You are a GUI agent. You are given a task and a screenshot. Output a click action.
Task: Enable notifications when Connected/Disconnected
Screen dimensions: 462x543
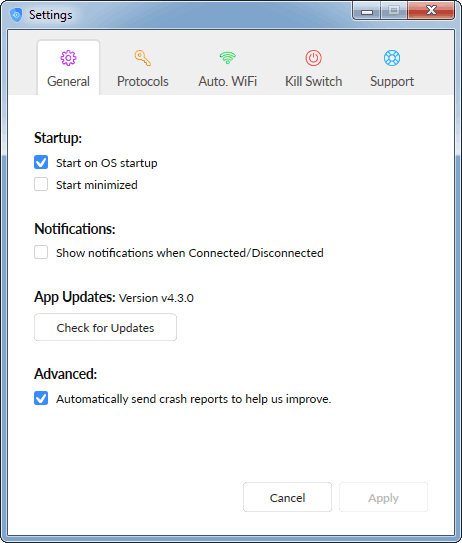click(x=41, y=252)
